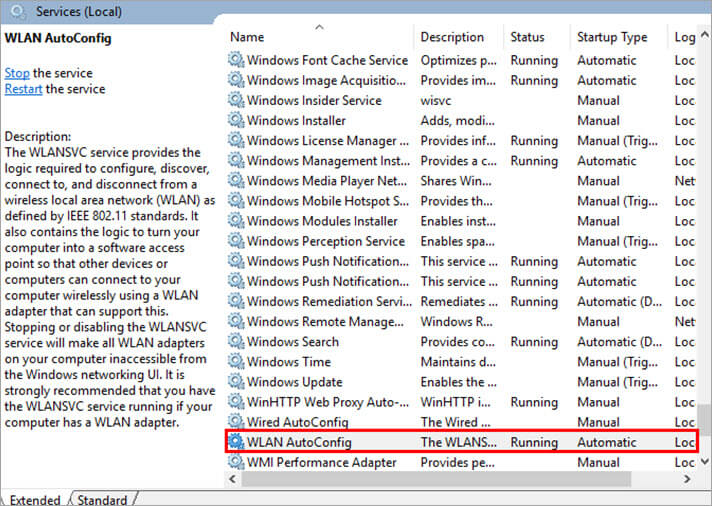Viewport: 712px width, 506px height.
Task: Click the Windows Installer gear icon
Action: click(236, 120)
